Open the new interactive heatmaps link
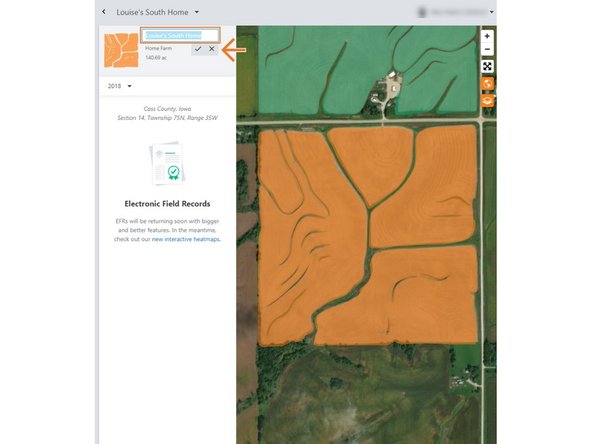592x444 pixels. (185, 239)
